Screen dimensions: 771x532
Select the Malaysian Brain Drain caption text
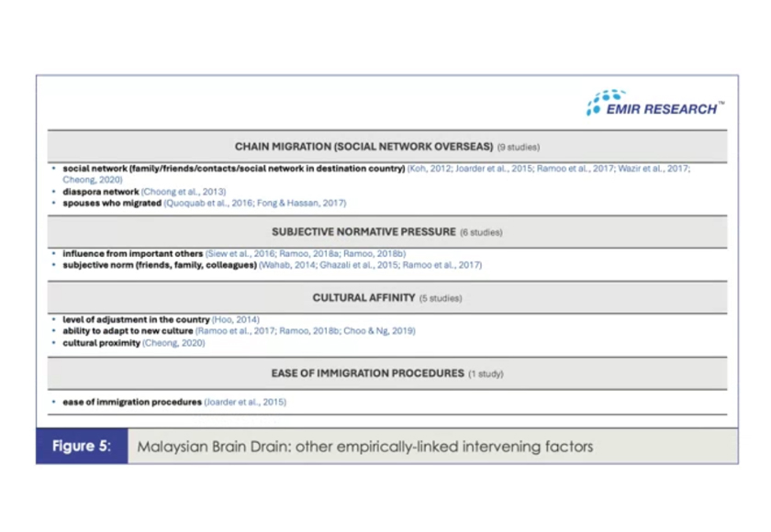click(x=365, y=447)
